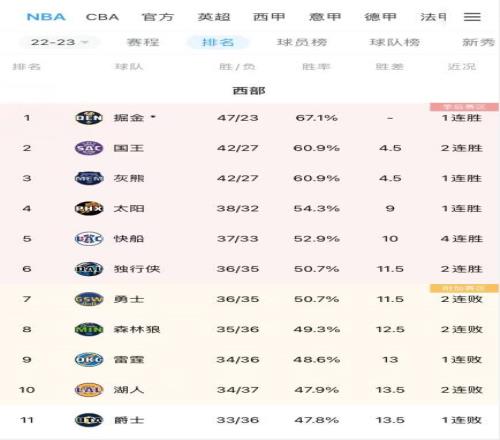The height and width of the screenshot is (440, 500).
Task: Open team 国王 name link
Action: click(x=129, y=148)
